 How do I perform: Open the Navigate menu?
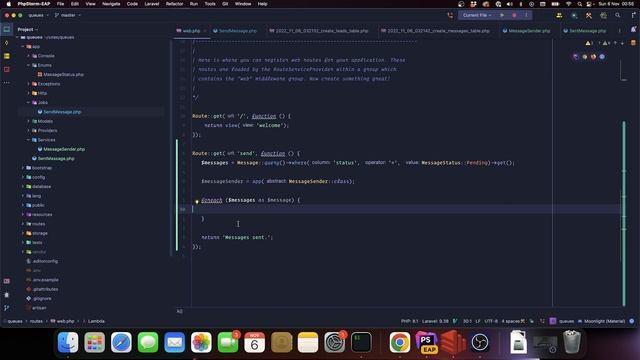coord(111,4)
